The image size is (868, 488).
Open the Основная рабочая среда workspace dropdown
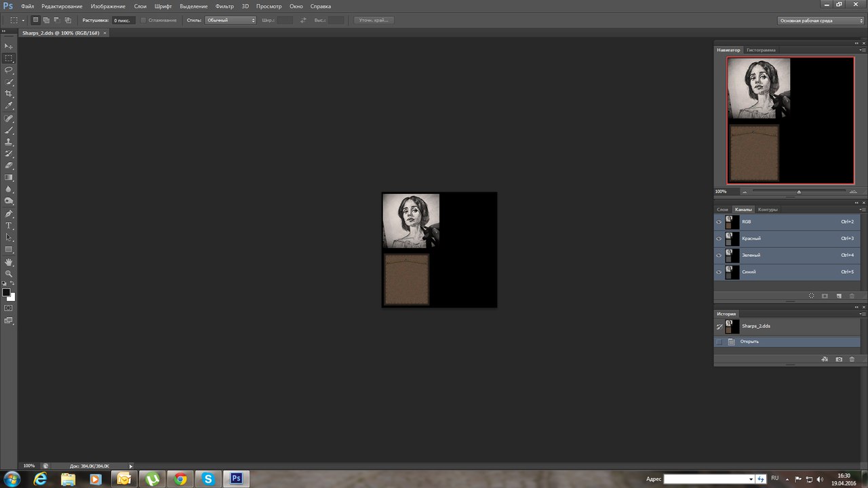coord(821,20)
